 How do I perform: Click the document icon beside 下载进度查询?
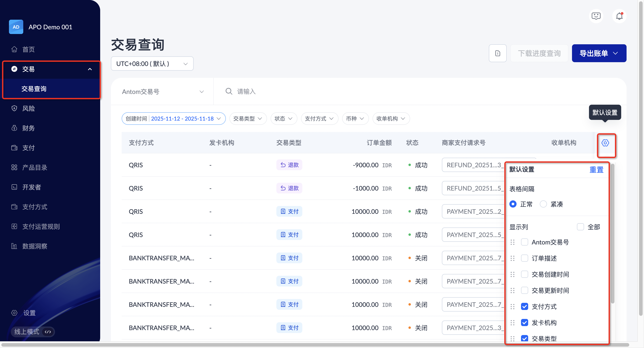[x=498, y=53]
